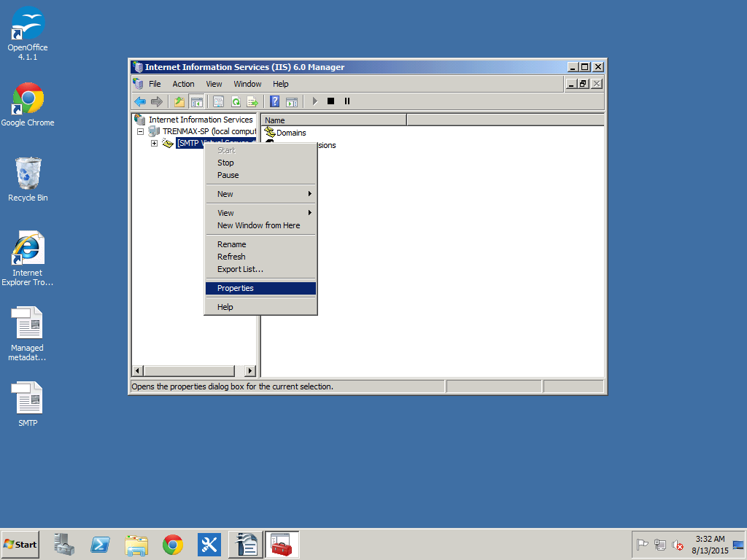Choose Rename in the context menu
Screen dimensions: 747x560
pos(260,244)
